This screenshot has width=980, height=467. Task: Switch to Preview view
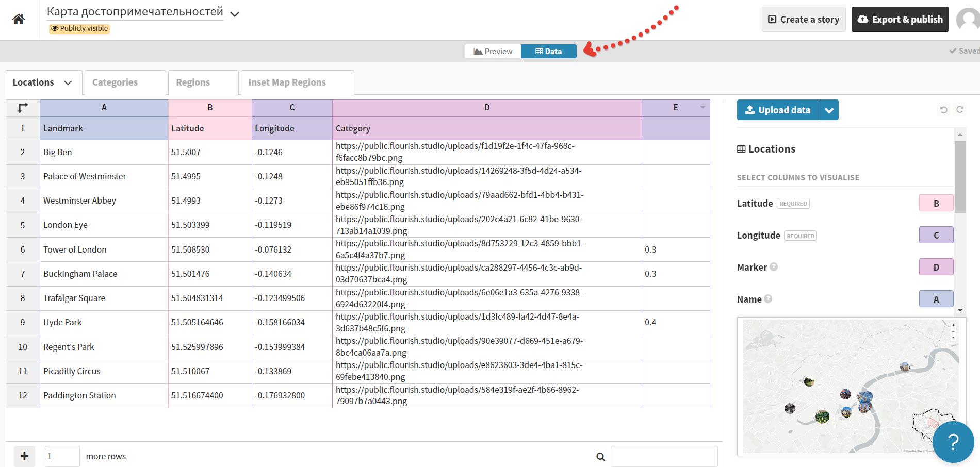[x=493, y=52]
